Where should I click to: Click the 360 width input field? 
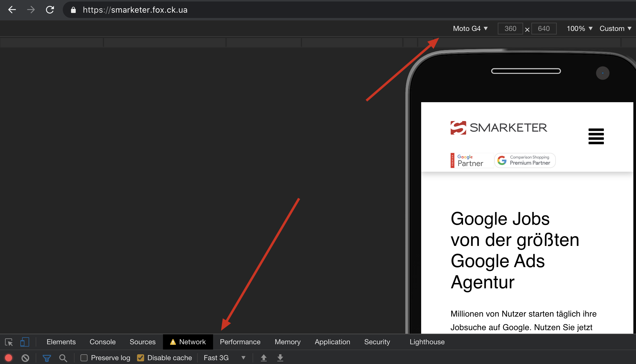(x=510, y=29)
